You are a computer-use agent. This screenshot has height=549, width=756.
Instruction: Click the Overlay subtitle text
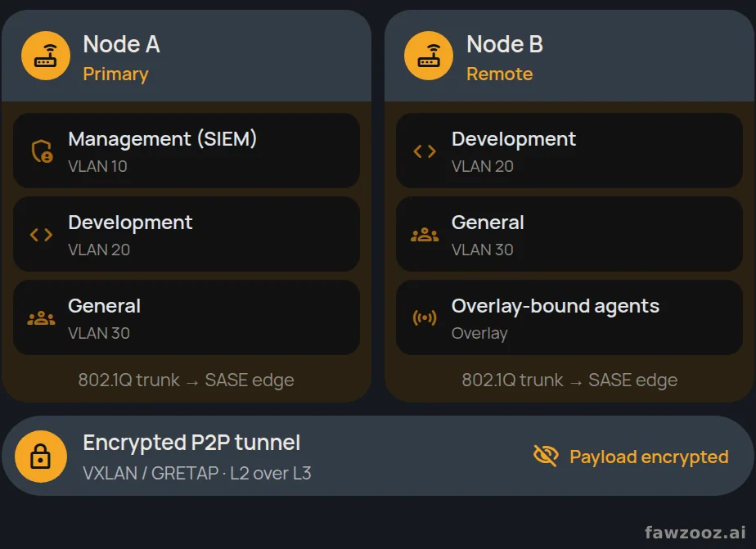[479, 334]
